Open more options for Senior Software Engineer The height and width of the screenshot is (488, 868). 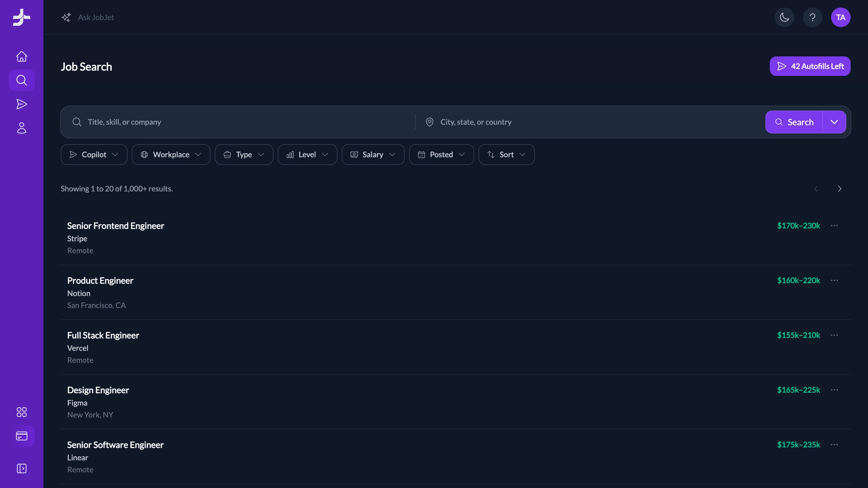(834, 445)
